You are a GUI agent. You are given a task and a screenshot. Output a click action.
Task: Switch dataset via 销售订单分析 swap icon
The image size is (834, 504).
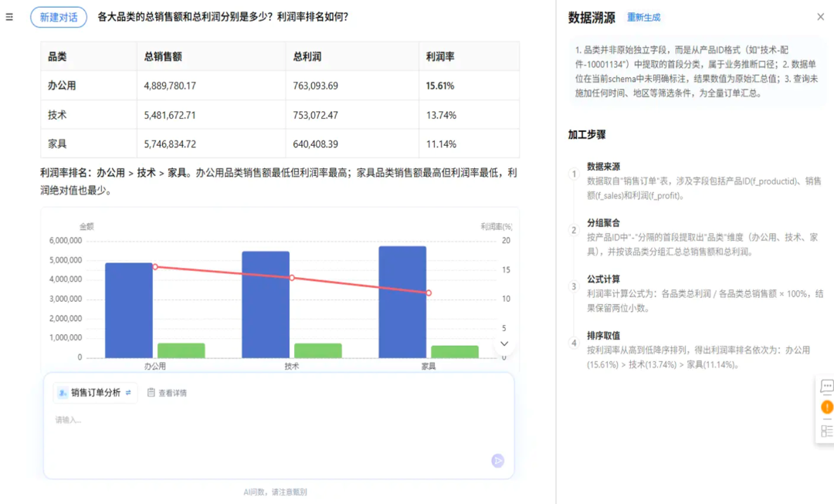[x=128, y=393]
